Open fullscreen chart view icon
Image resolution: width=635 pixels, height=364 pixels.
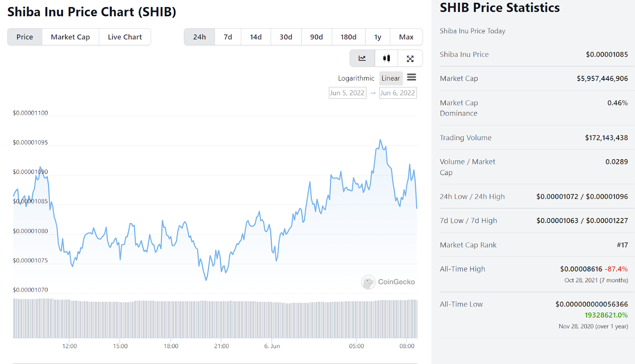pyautogui.click(x=410, y=58)
